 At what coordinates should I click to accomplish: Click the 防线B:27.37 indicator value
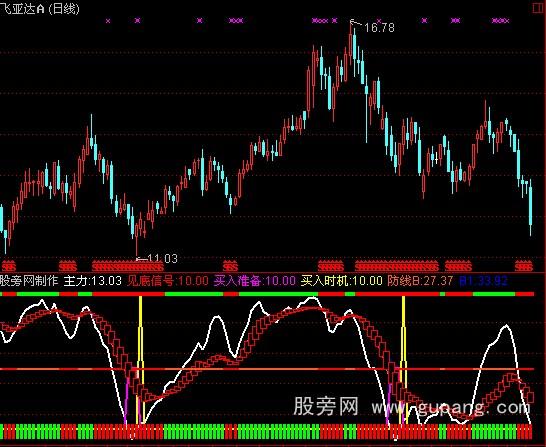420,281
